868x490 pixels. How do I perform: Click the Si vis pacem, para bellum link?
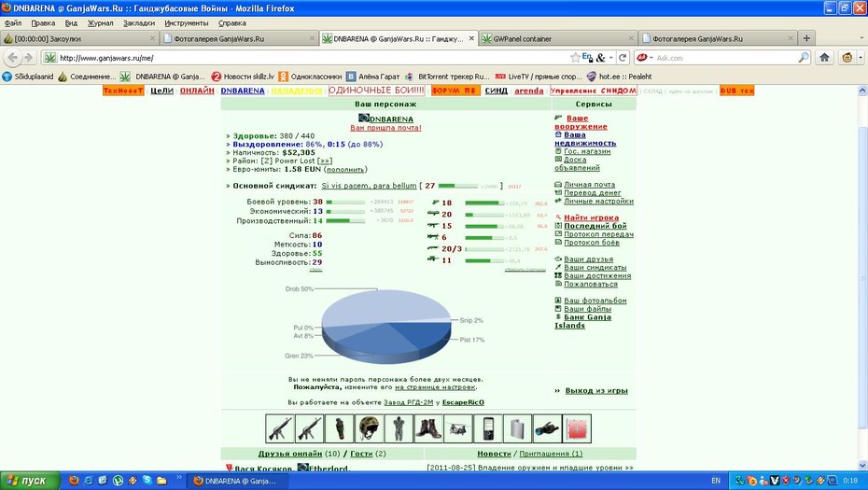click(x=369, y=186)
